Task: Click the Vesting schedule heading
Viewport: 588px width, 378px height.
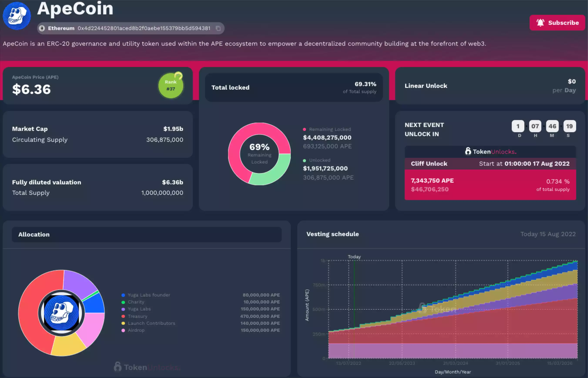Action: pos(332,234)
